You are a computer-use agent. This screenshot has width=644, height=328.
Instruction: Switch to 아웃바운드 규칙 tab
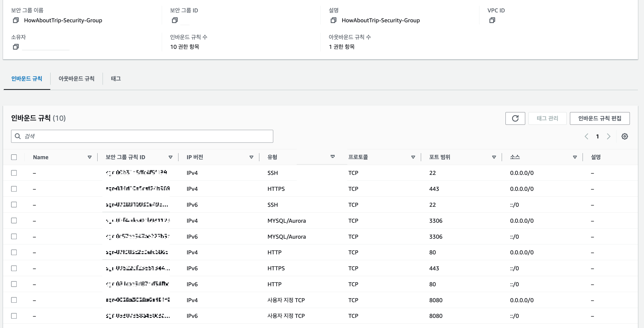76,79
